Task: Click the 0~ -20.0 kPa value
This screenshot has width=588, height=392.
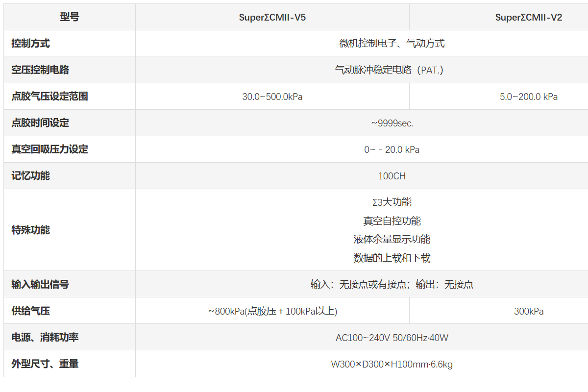Action: 392,149
